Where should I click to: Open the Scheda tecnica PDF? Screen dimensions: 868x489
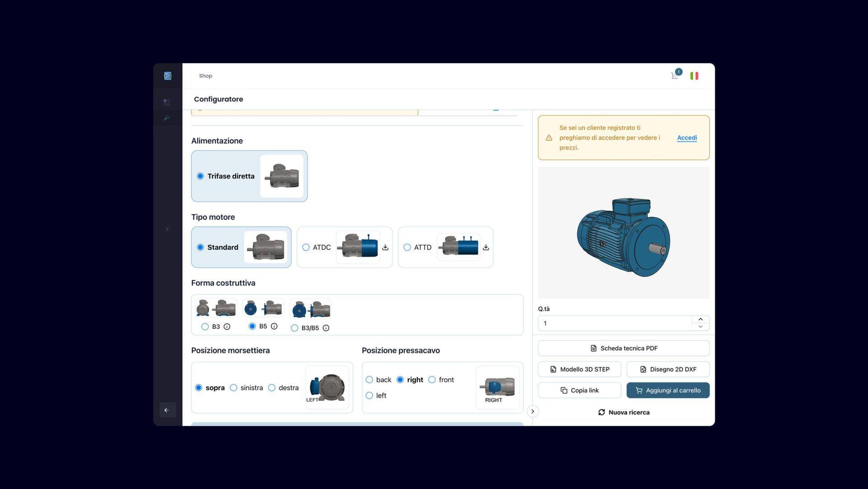623,348
